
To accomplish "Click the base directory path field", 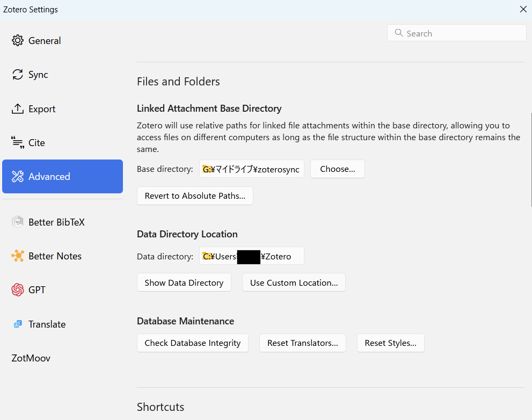I will (252, 169).
